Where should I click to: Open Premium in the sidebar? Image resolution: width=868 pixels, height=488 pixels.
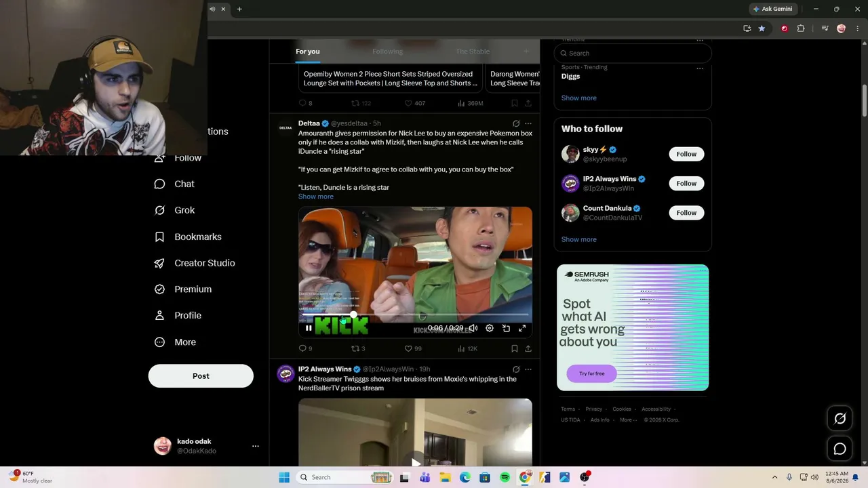click(183, 289)
